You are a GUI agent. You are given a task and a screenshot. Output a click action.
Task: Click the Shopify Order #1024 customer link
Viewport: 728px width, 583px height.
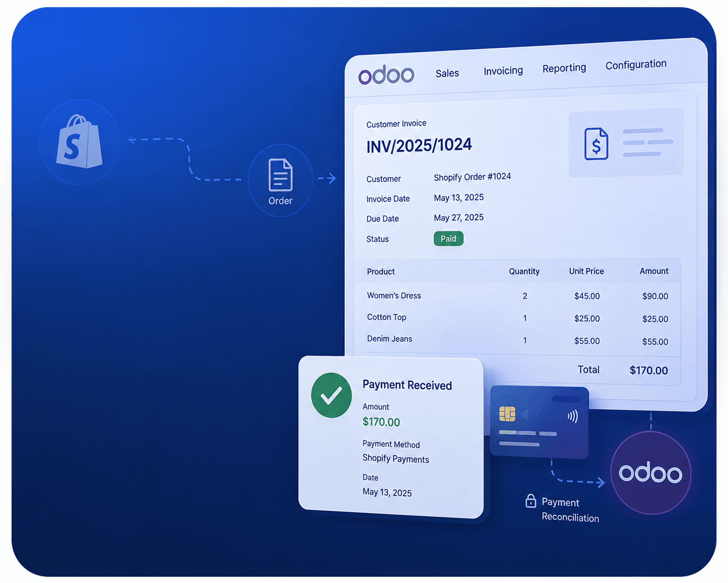tap(473, 177)
